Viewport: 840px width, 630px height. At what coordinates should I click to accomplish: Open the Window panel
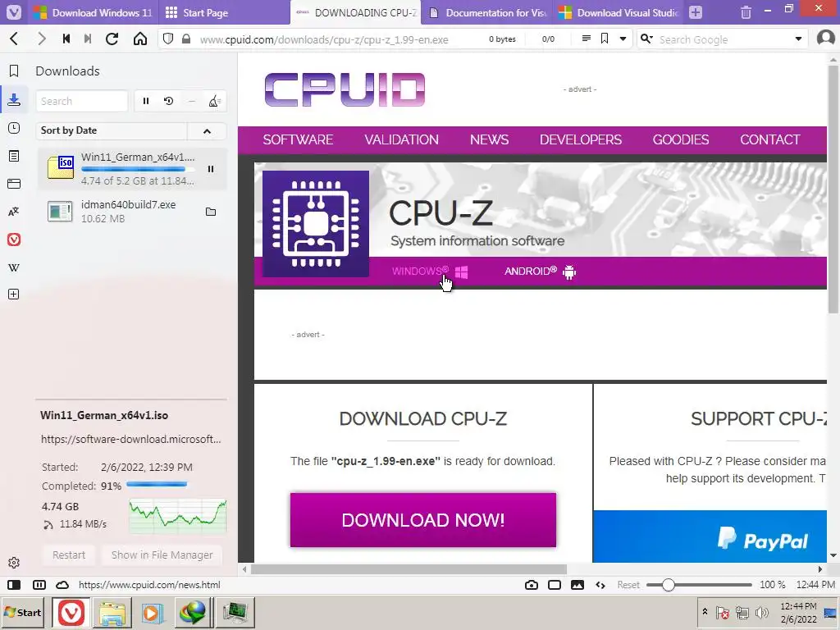[14, 184]
